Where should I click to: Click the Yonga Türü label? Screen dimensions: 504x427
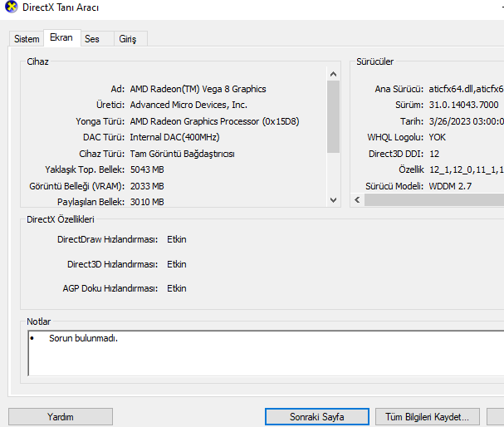point(100,121)
